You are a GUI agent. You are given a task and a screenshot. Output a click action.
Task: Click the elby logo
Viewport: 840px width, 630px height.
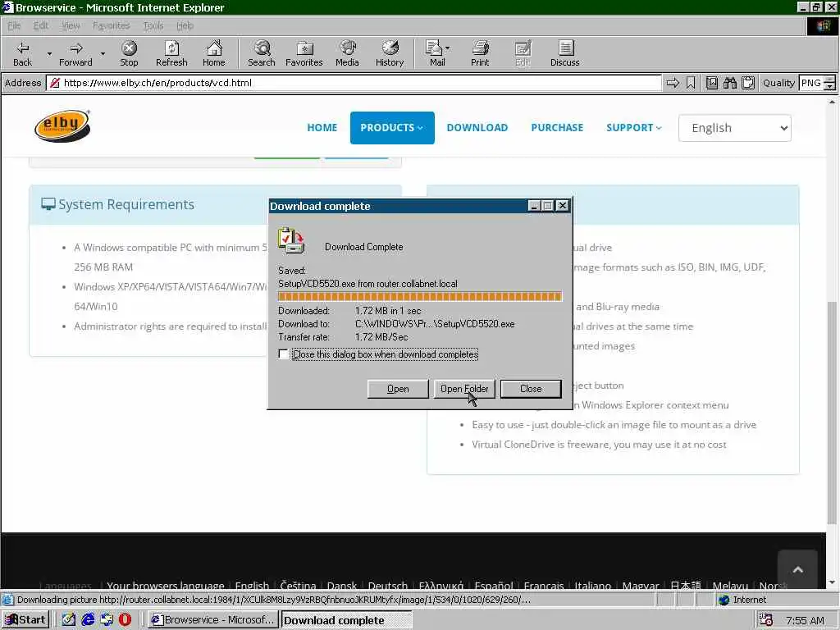(62, 126)
